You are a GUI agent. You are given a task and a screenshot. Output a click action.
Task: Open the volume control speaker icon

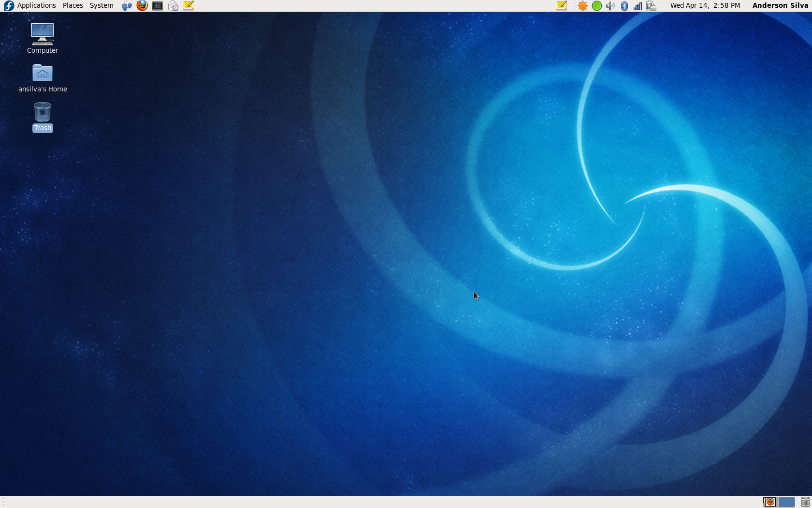pyautogui.click(x=610, y=6)
